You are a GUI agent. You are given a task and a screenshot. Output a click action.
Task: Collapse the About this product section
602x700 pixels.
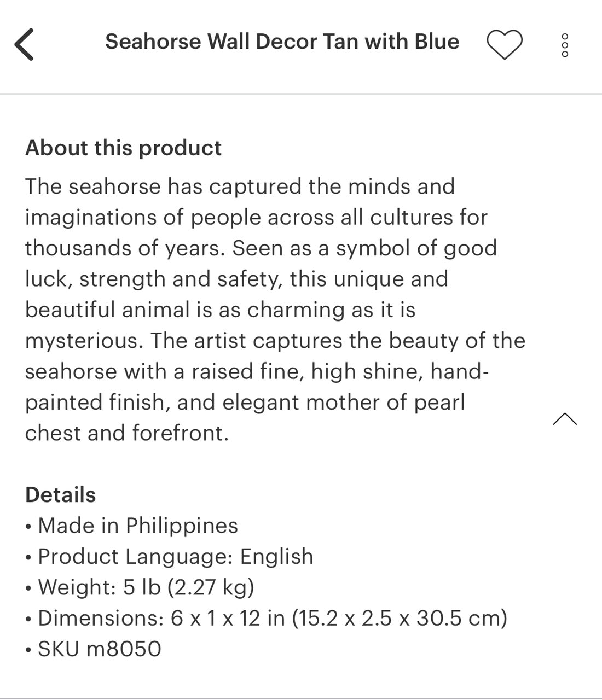(x=565, y=419)
